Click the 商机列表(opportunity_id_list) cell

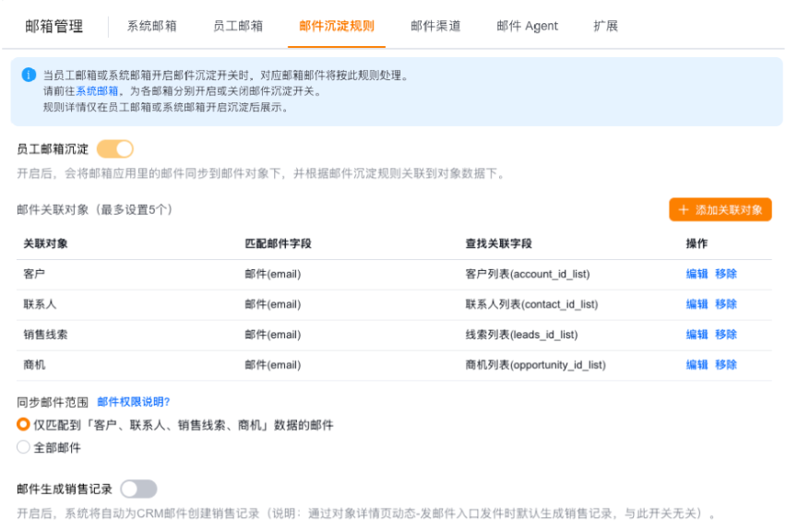coord(535,365)
